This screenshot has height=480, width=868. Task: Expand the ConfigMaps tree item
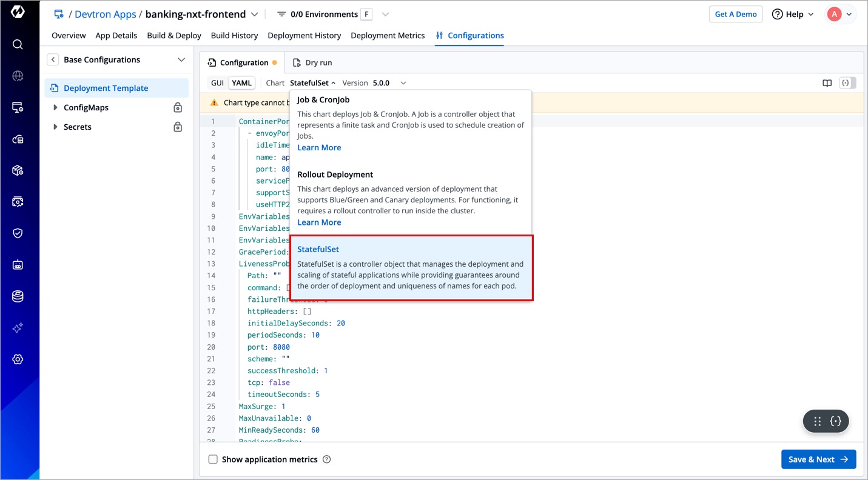click(55, 108)
